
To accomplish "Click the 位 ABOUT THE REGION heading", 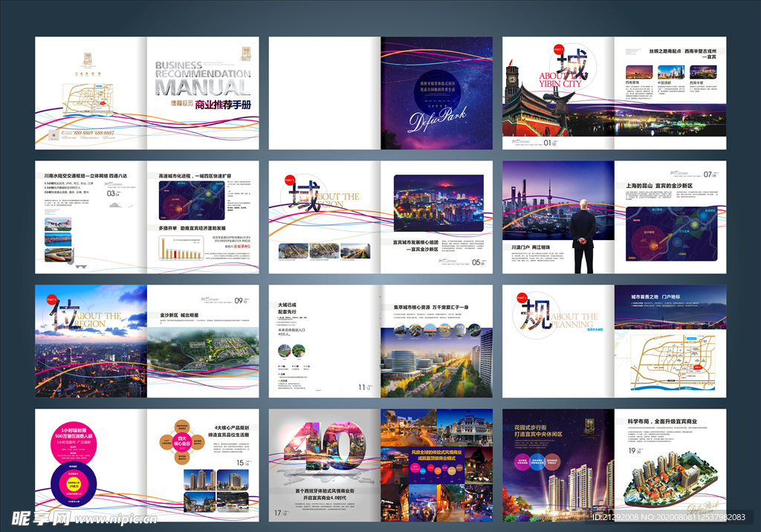I will click(87, 314).
